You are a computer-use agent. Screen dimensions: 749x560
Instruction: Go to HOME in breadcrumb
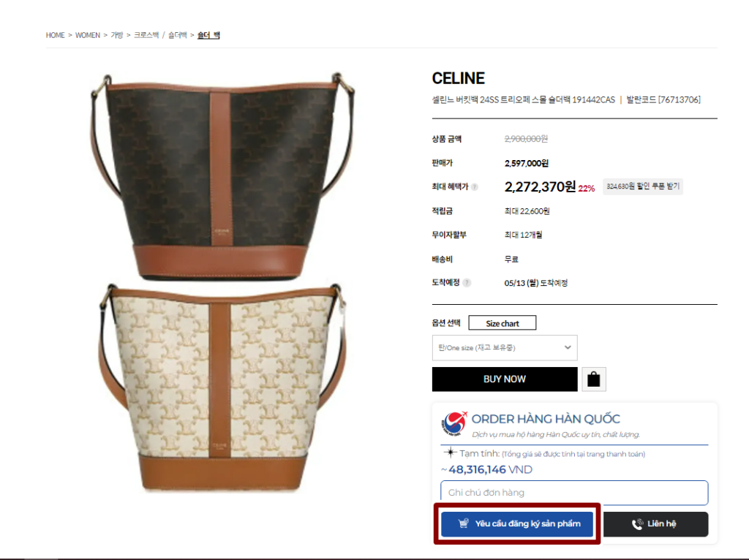55,35
